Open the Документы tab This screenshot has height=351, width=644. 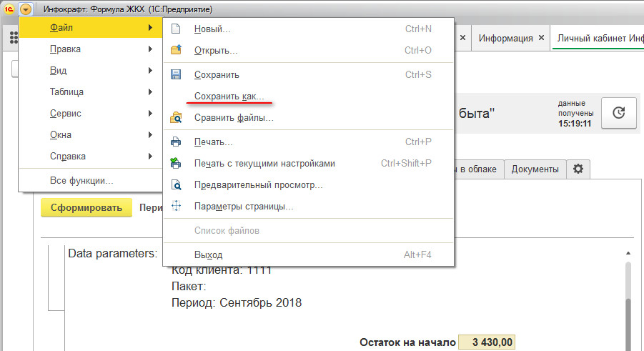point(535,169)
